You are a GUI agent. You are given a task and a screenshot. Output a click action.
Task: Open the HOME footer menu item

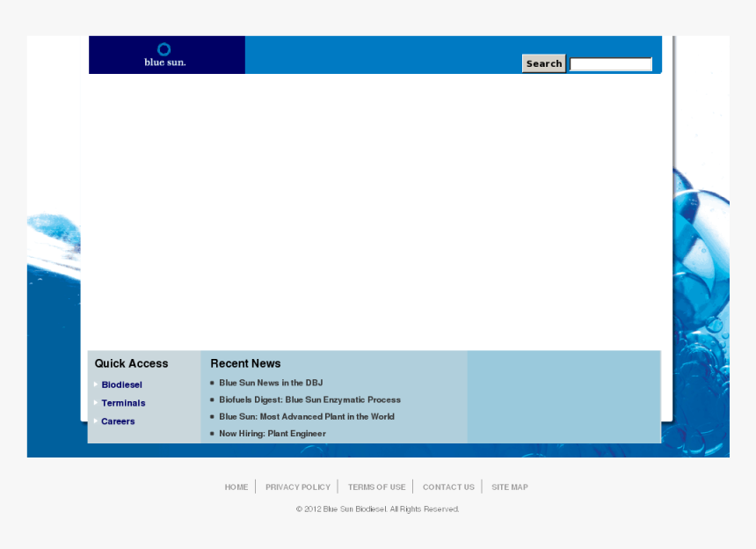236,487
